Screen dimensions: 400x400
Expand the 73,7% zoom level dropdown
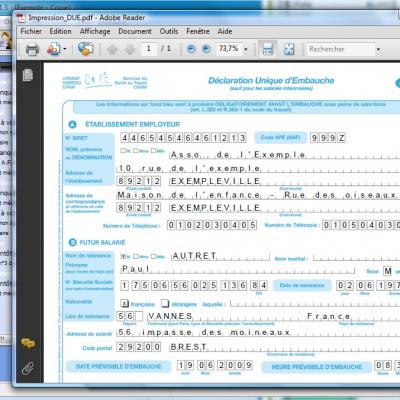pos(246,49)
